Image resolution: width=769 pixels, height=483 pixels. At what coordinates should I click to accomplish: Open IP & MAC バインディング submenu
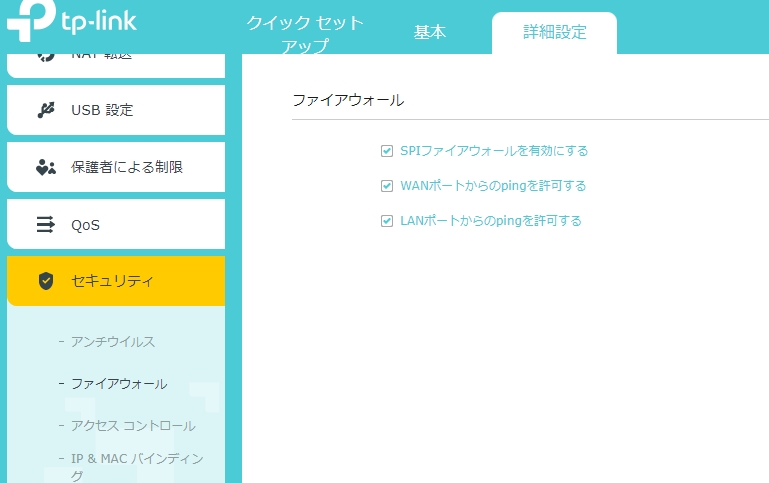[137, 466]
